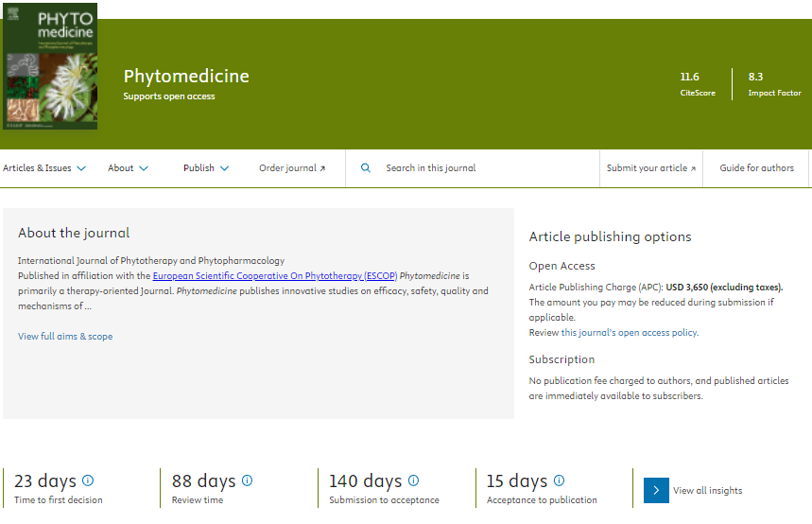This screenshot has height=524, width=812.
Task: Click the 'Submission to acceptance' label
Action: (384, 500)
